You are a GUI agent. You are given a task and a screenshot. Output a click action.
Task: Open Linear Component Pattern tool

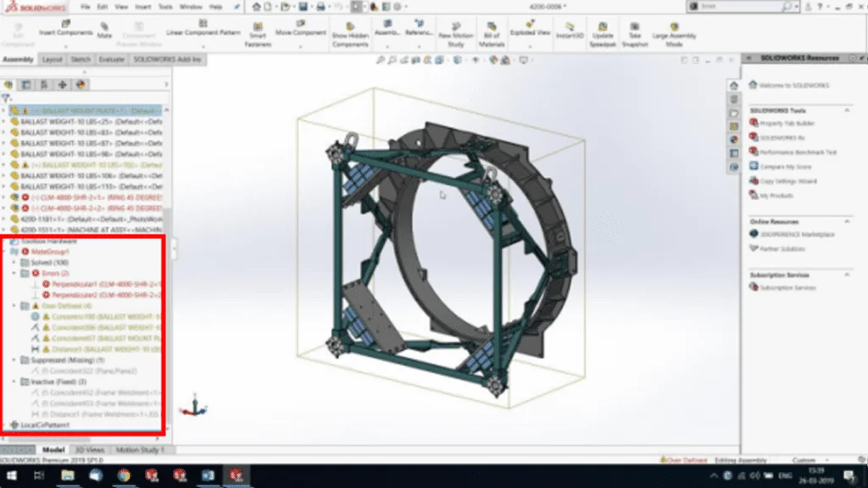tap(203, 28)
